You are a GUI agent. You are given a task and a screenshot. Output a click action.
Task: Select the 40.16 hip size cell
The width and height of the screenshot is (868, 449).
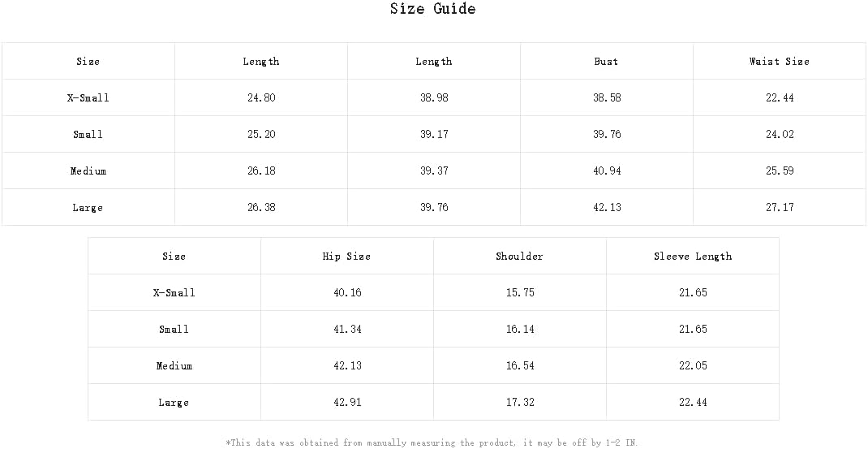[347, 292]
